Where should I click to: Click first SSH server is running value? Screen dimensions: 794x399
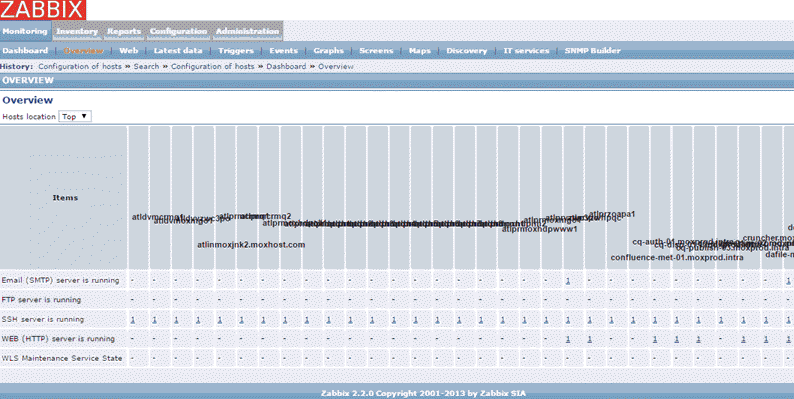133,320
